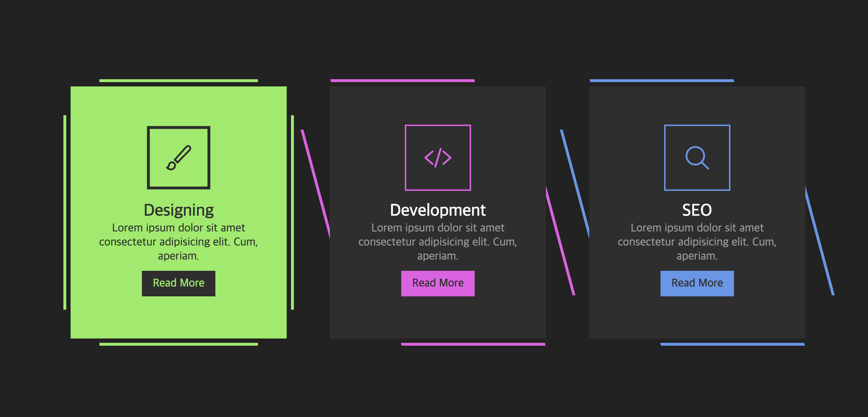Viewport: 868px width, 417px height.
Task: Click blue bar below SEO card
Action: 733,344
